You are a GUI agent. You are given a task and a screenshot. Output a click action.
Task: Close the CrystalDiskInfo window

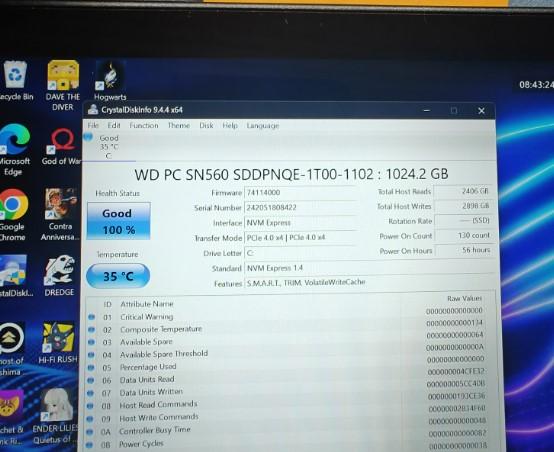pyautogui.click(x=481, y=111)
